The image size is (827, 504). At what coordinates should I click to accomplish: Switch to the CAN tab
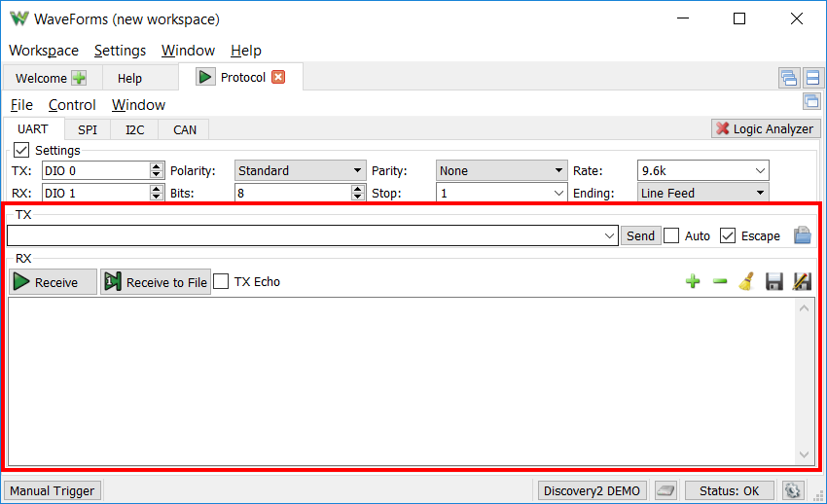click(185, 129)
